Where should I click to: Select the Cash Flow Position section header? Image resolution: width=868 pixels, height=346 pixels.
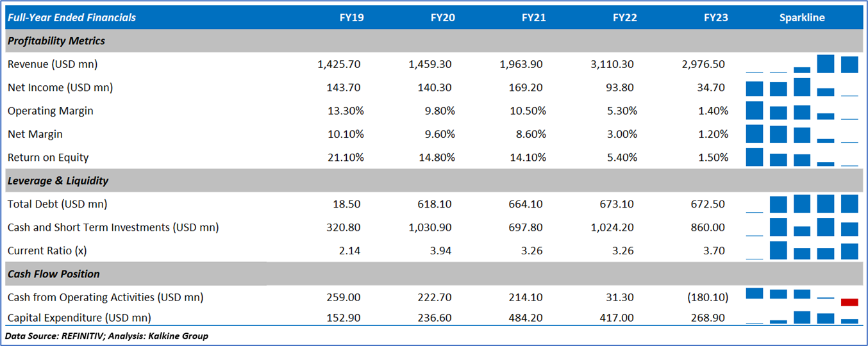tap(54, 274)
